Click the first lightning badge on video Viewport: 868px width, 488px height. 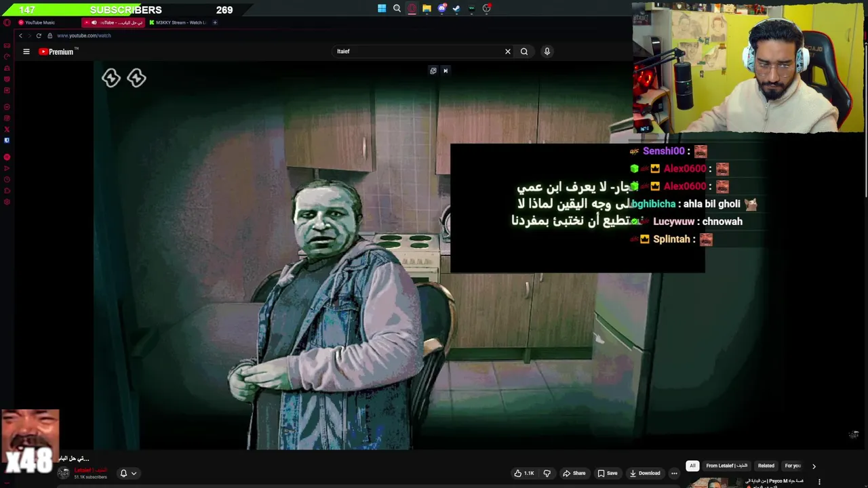111,78
